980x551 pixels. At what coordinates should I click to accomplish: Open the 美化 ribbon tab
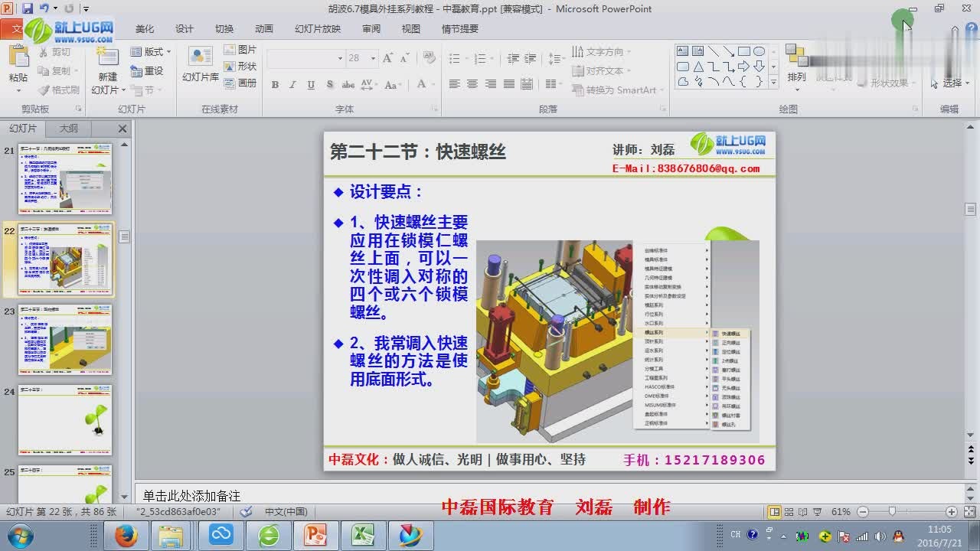coord(145,29)
